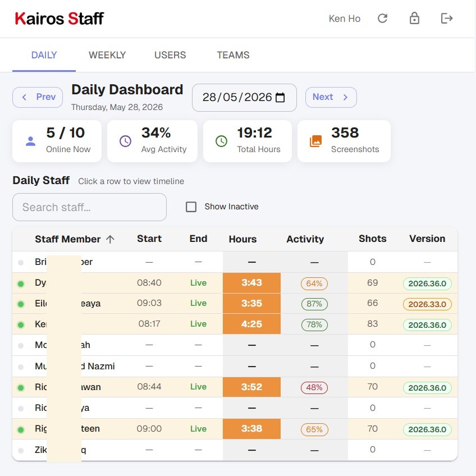
Task: Open the calendar picker icon in date field
Action: [280, 98]
